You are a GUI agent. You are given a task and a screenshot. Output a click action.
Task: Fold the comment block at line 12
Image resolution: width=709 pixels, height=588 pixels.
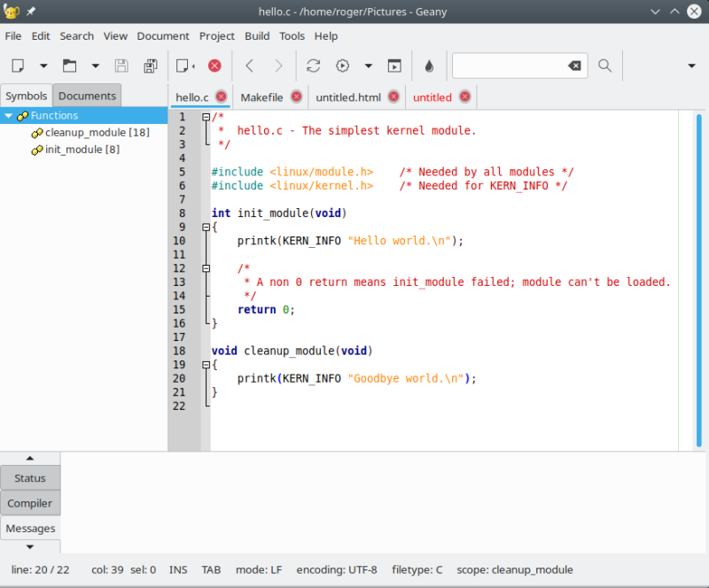pos(206,268)
